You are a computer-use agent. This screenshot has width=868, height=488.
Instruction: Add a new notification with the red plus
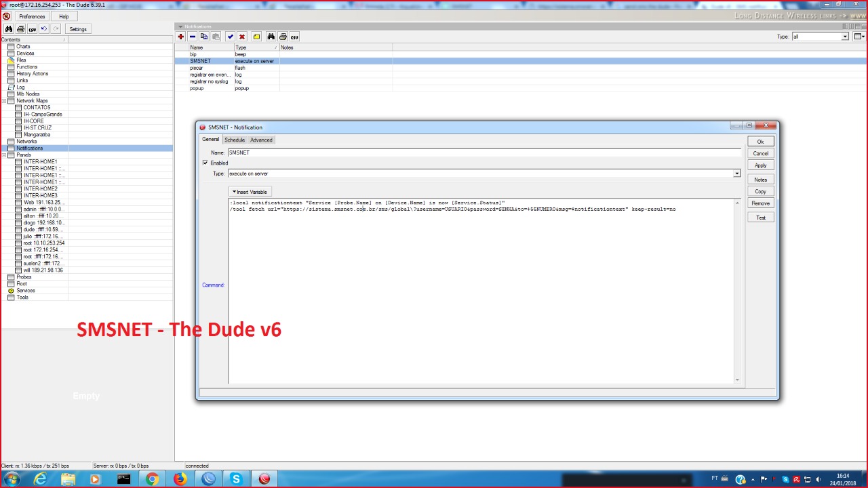coord(181,37)
